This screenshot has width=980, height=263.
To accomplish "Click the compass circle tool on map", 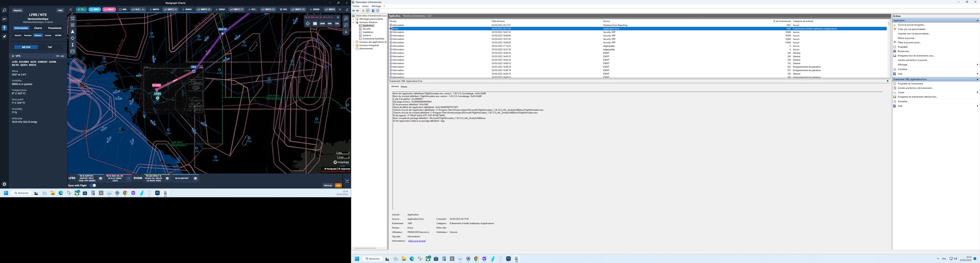I will coord(72,38).
